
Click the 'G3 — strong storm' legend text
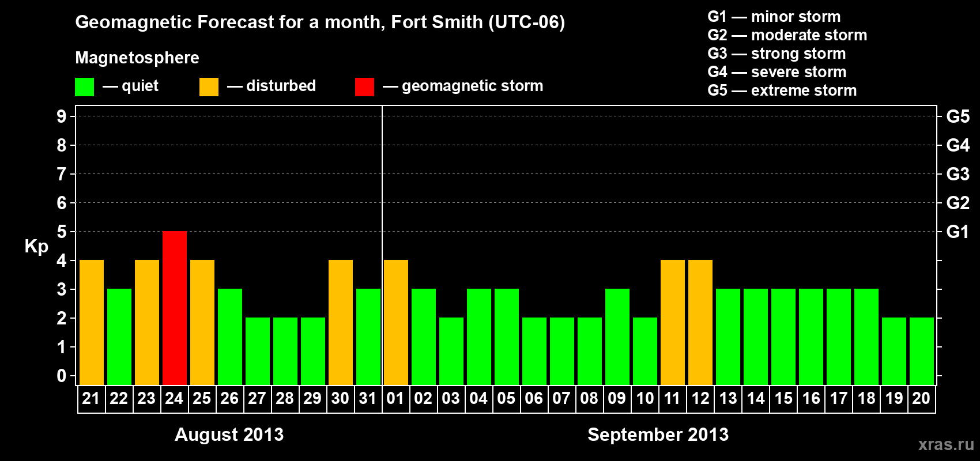[777, 54]
